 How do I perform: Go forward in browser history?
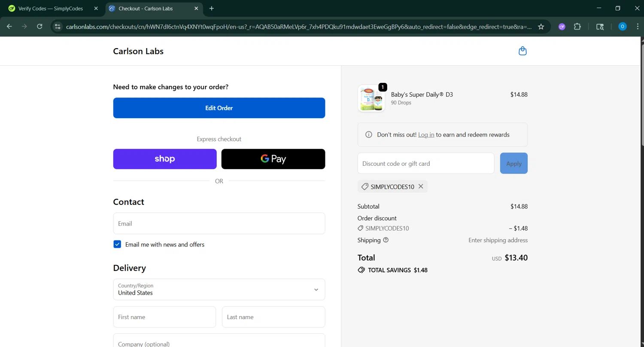[x=24, y=27]
